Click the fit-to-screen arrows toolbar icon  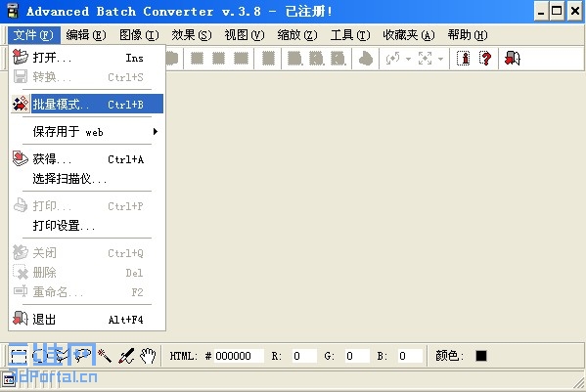coord(426,59)
